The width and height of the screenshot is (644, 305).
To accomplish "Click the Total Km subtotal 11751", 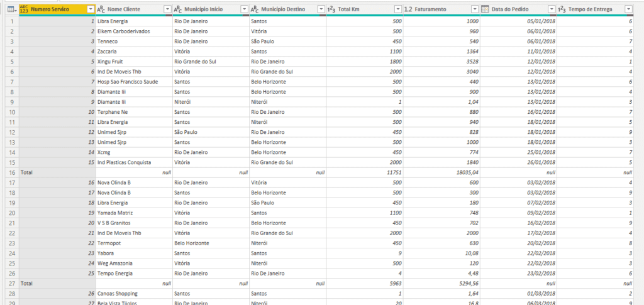I will pyautogui.click(x=365, y=172).
